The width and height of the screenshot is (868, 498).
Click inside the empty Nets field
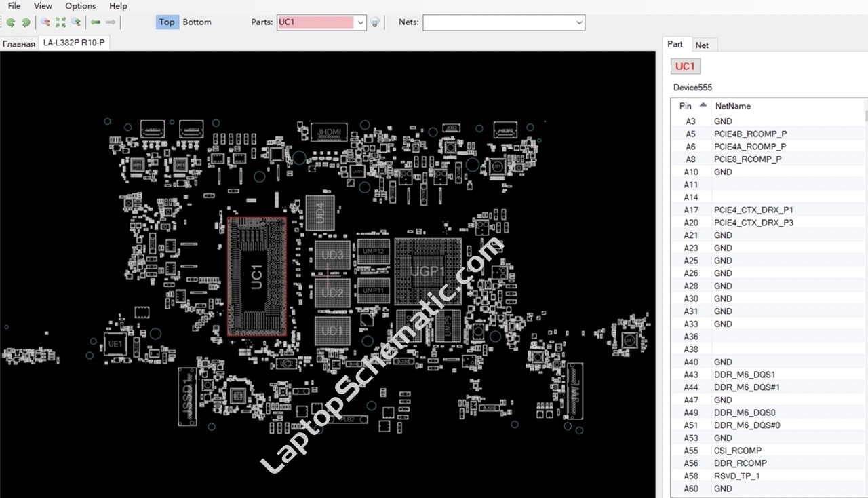coord(498,22)
